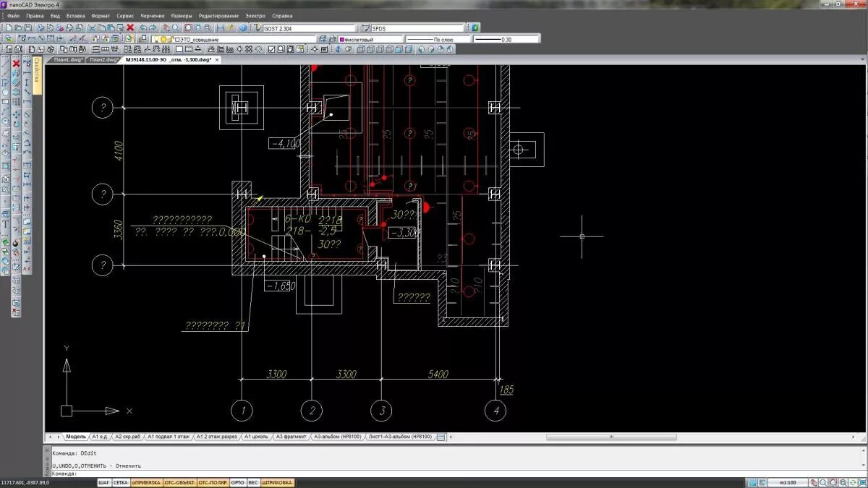This screenshot has height=488, width=868.
Task: Open the A1 подвал 1 этаж layout
Action: (169, 437)
